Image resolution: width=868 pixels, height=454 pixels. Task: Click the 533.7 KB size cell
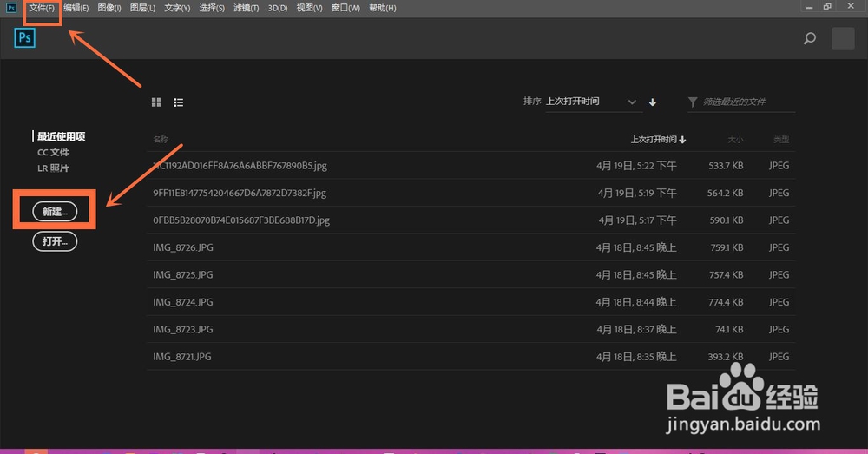pos(726,166)
